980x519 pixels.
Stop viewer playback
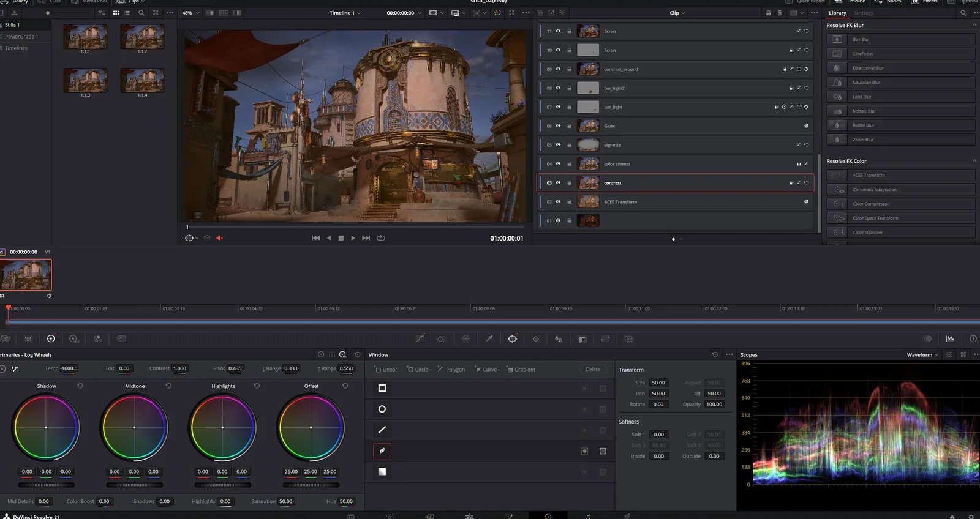point(341,238)
